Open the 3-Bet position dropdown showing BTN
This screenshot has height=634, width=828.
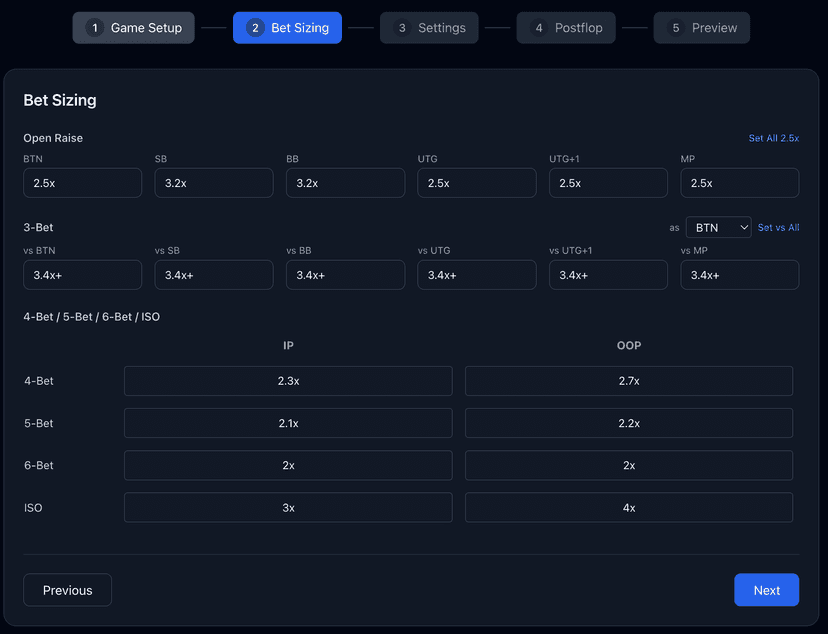[x=718, y=227]
